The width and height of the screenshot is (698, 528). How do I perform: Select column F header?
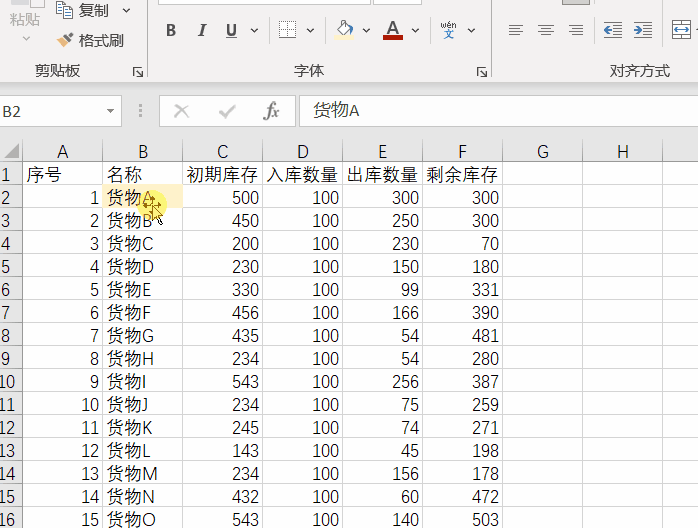coord(463,151)
